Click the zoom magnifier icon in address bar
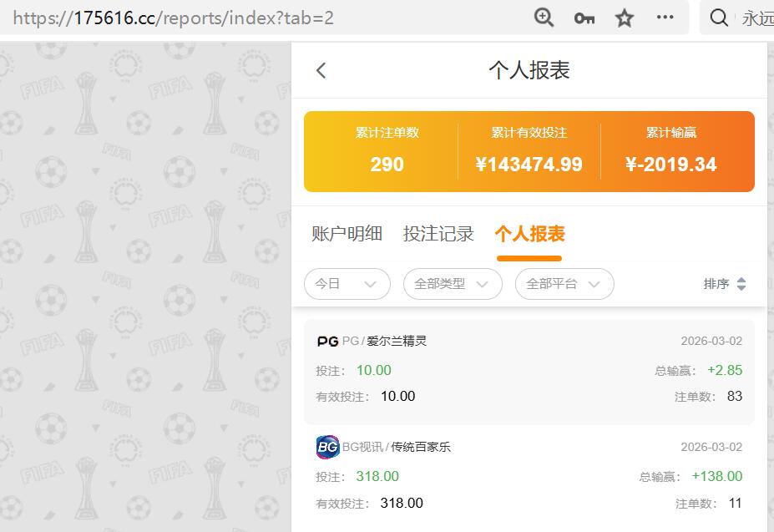This screenshot has width=774, height=532. [544, 17]
